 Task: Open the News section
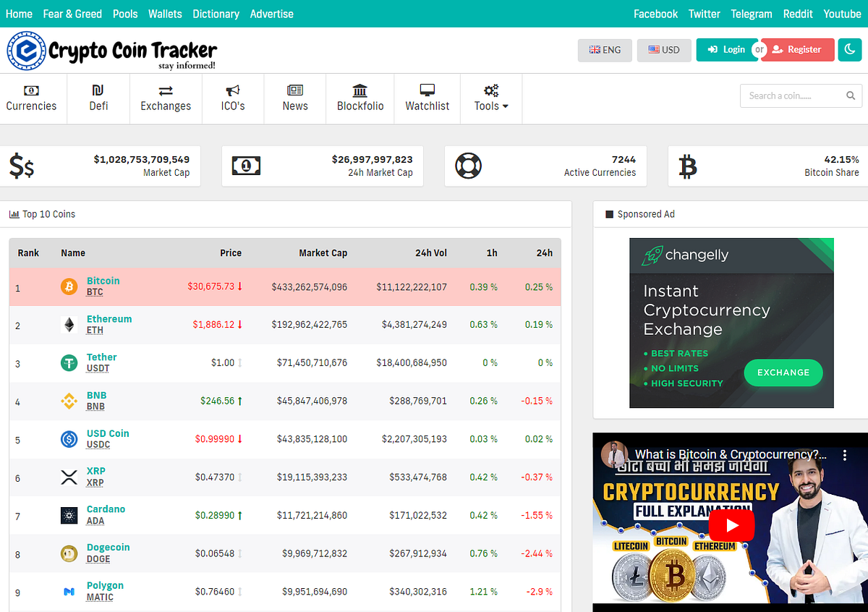coord(295,98)
